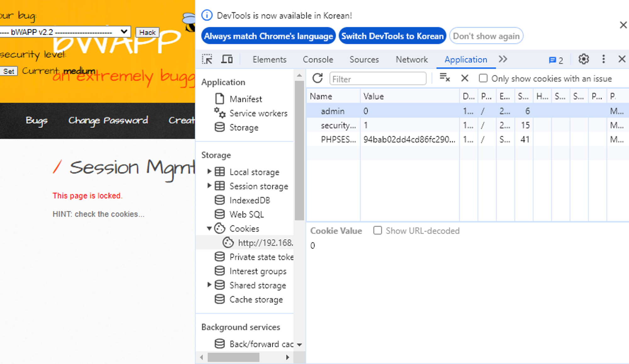Expand the Local storage tree node
Image resolution: width=629 pixels, height=364 pixels.
pyautogui.click(x=209, y=171)
